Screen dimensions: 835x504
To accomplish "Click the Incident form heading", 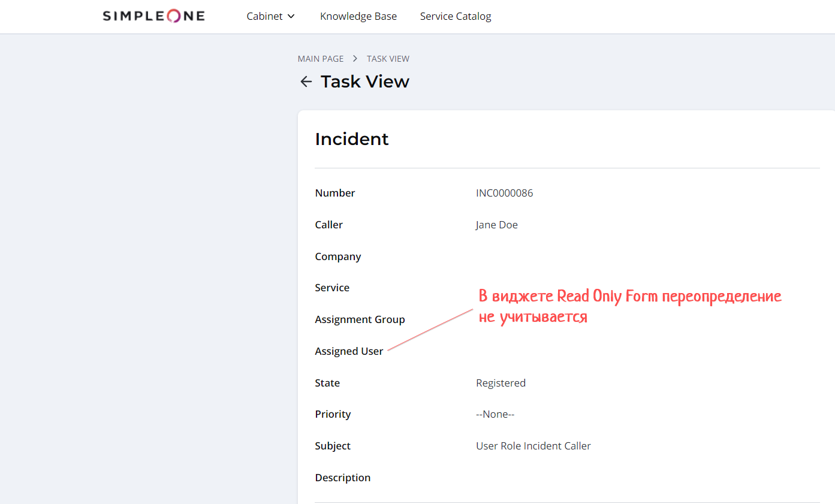I will click(x=351, y=139).
